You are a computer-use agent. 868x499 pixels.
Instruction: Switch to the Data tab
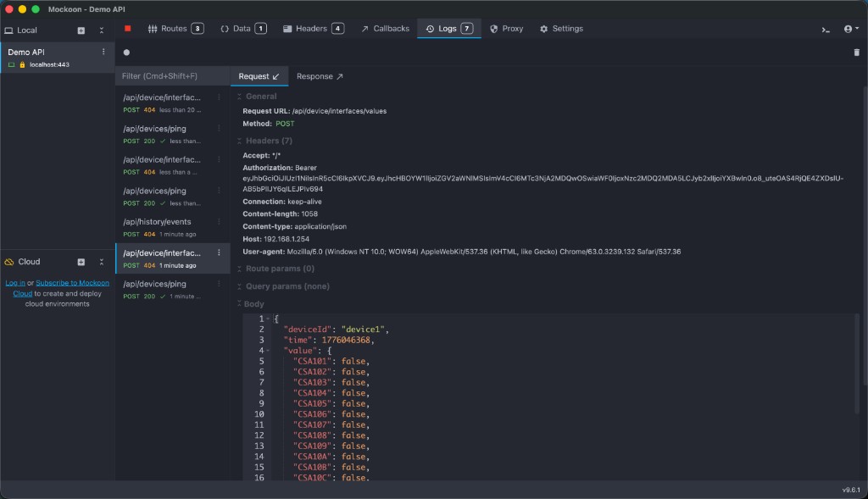coord(243,29)
